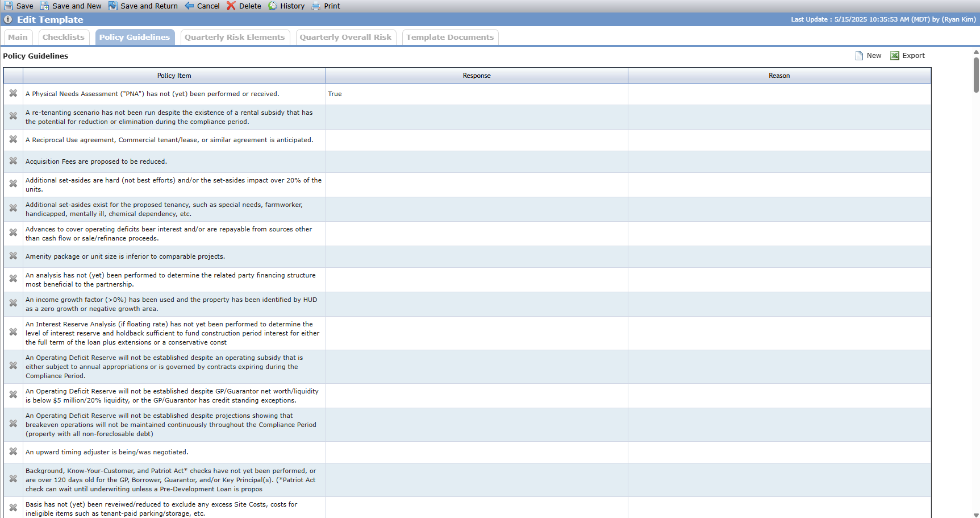Remove the Acquisition Fees row
The width and height of the screenshot is (980, 518).
[x=13, y=161]
